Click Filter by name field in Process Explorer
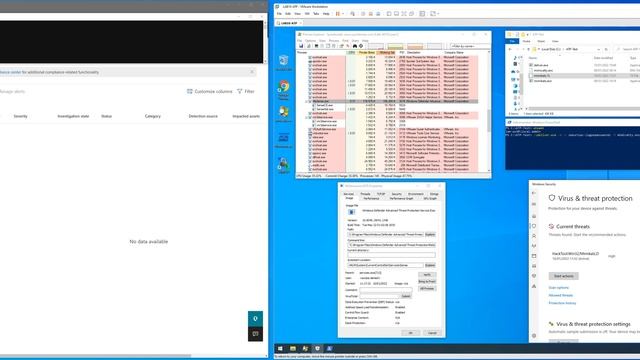 tap(468, 46)
